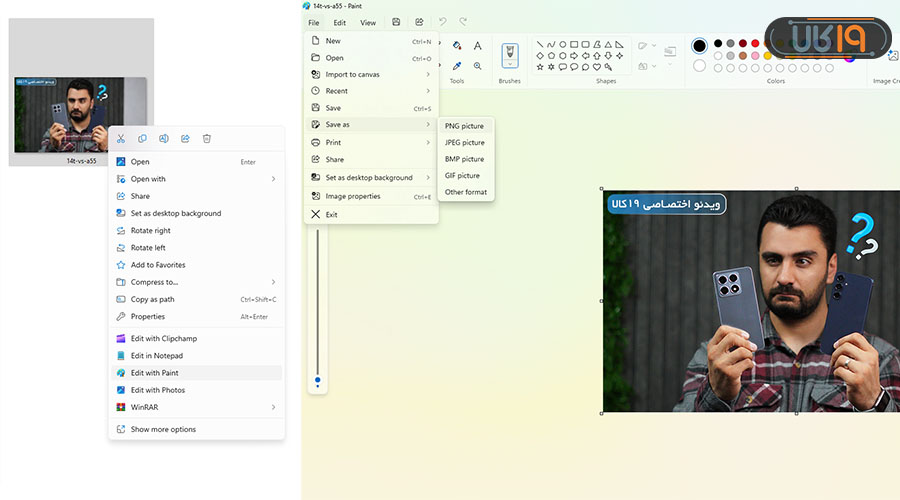Click the Delete trash icon in context menu
This screenshot has width=900, height=500.
point(207,139)
